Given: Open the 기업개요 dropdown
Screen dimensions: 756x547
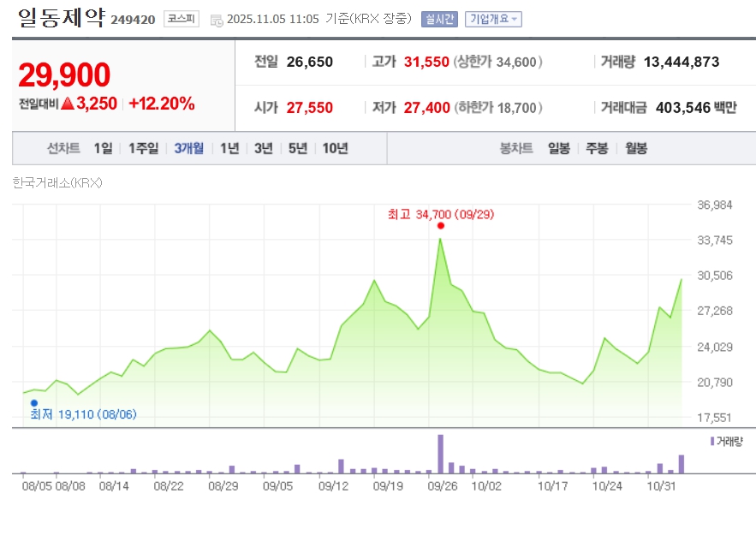Looking at the screenshot, I should (x=492, y=19).
